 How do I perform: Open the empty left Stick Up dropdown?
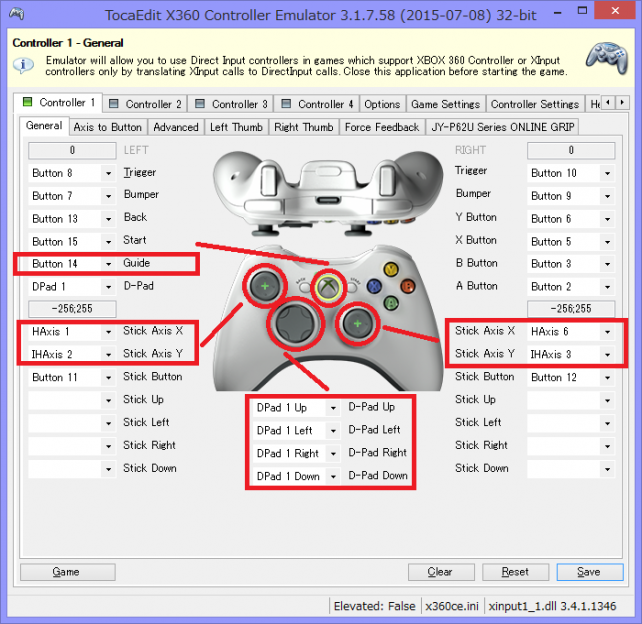click(x=109, y=400)
